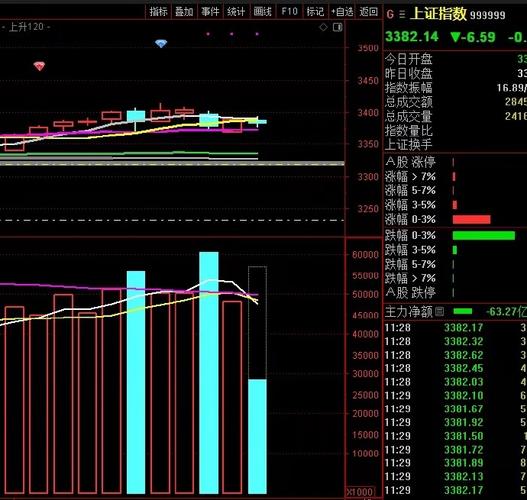Click the red diamond event marker
Viewport: 527px width, 500px height.
(x=39, y=66)
